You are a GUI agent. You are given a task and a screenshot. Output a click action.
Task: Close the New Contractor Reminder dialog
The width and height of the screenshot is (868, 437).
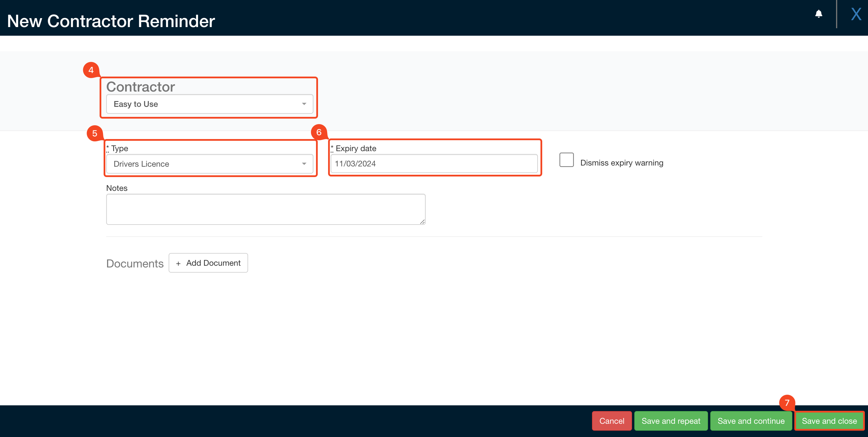pyautogui.click(x=856, y=14)
